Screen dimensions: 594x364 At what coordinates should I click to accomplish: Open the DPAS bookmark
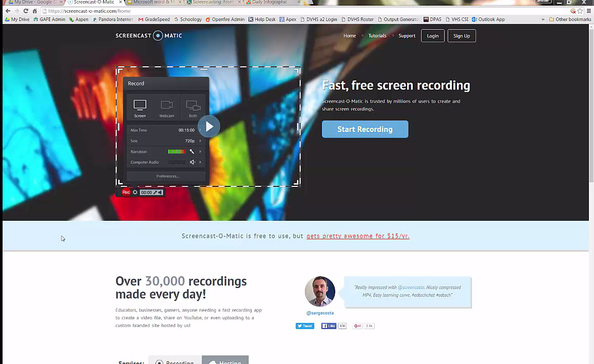pos(432,20)
